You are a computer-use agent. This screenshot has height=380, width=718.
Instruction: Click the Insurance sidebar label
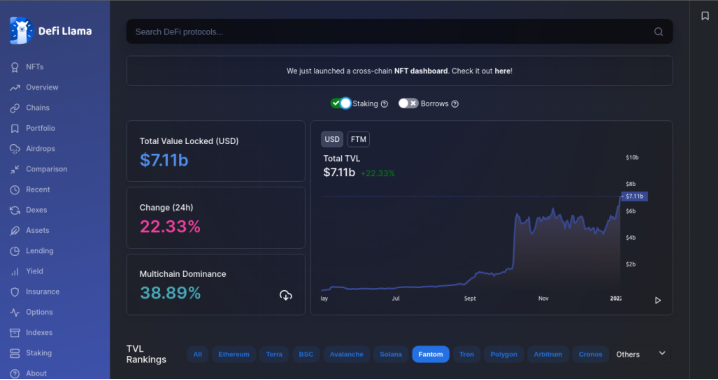(43, 292)
